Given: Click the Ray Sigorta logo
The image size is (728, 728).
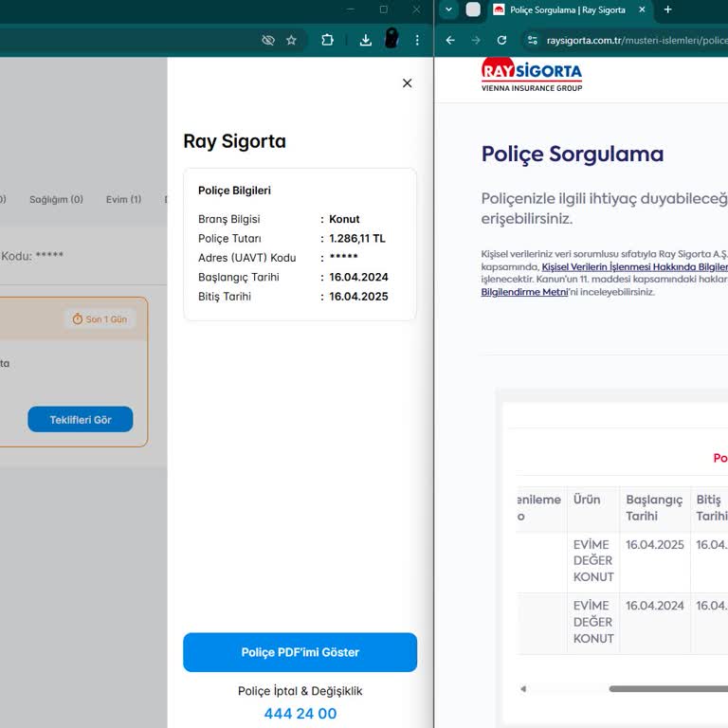Looking at the screenshot, I should click(531, 75).
